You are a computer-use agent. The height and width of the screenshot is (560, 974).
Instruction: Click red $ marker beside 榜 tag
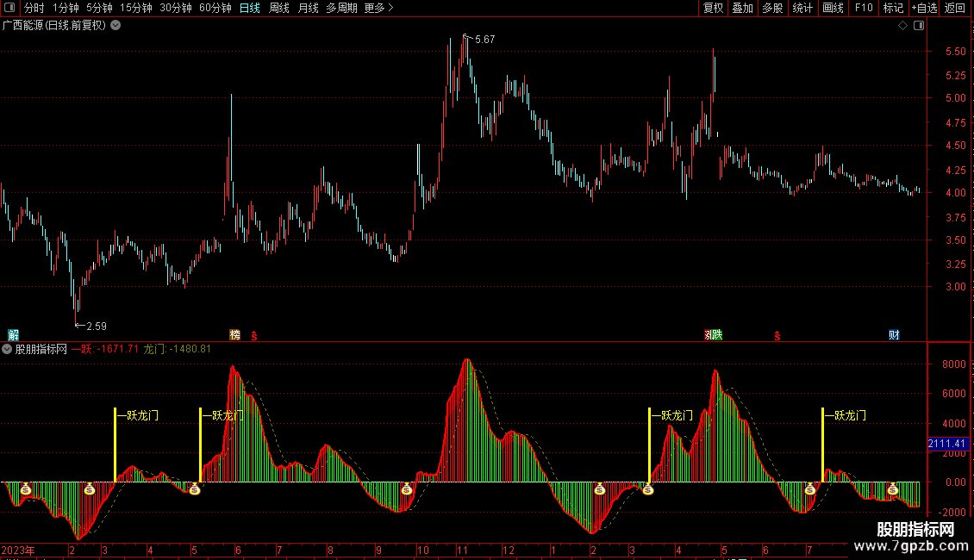click(x=254, y=336)
